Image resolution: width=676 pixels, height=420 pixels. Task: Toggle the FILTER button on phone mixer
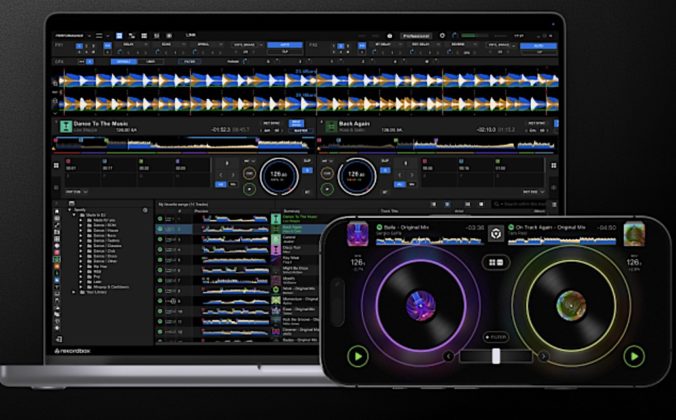[x=493, y=337]
